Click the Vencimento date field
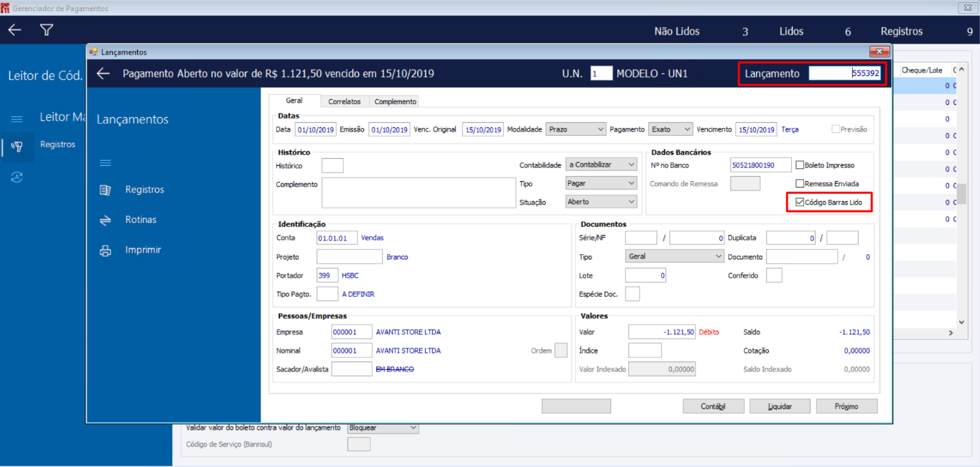Viewport: 980px width, 467px height. (x=756, y=129)
